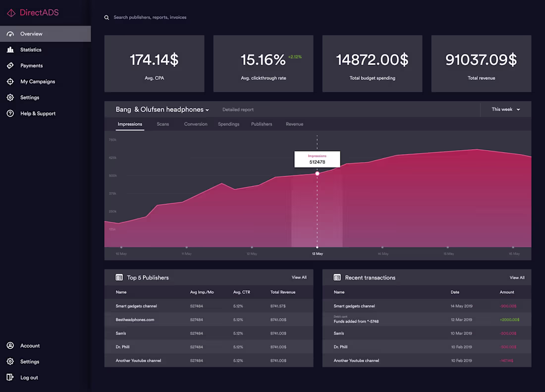
Task: Open the Help & Support question mark icon
Action: [x=10, y=113]
